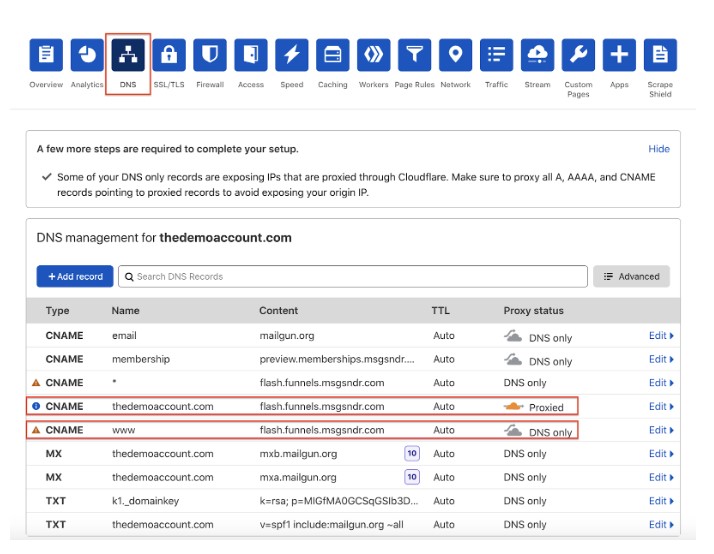This screenshot has width=714, height=554.
Task: Click the Content column header
Action: tap(278, 311)
